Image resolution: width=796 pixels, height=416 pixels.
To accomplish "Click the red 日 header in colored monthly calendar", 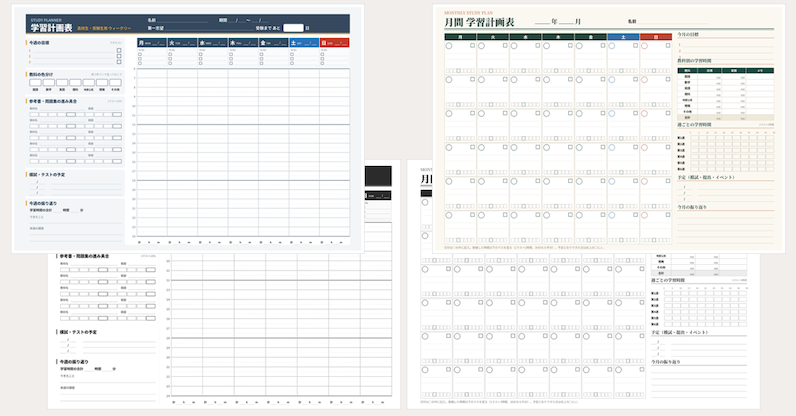I will [x=655, y=37].
